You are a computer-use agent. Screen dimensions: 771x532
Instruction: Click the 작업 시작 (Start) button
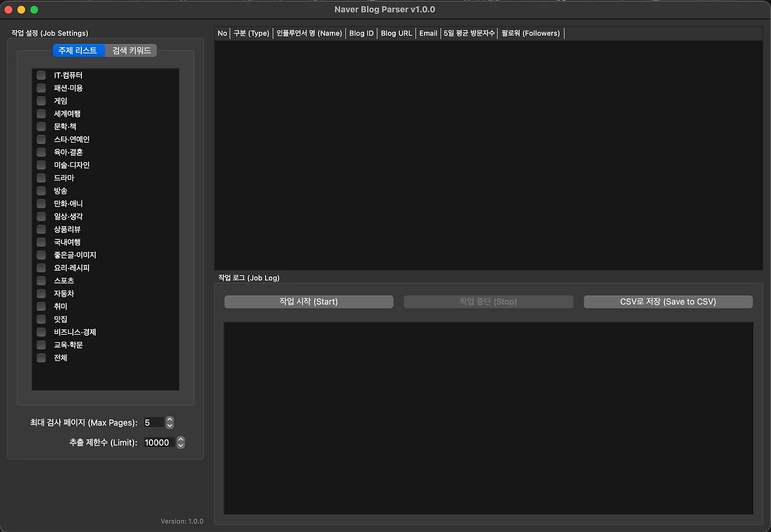308,302
